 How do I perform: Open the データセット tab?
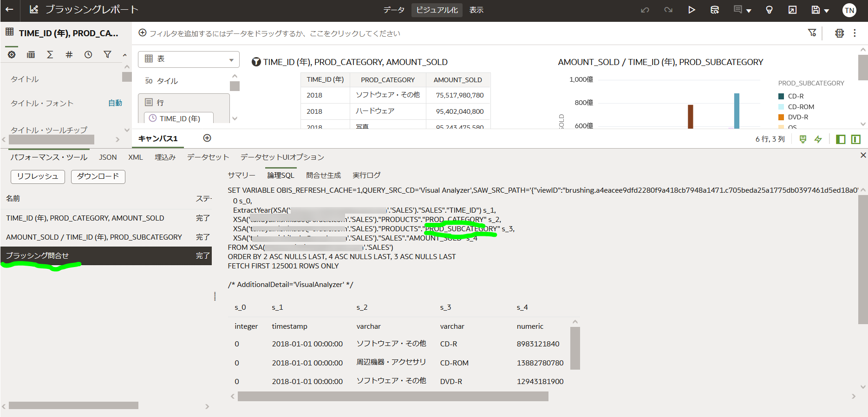(208, 157)
